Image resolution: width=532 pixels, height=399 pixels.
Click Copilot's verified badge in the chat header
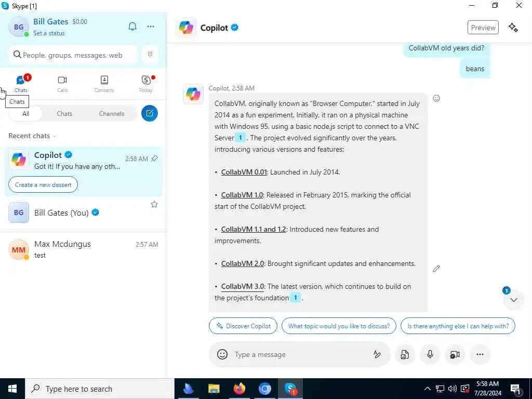point(234,28)
